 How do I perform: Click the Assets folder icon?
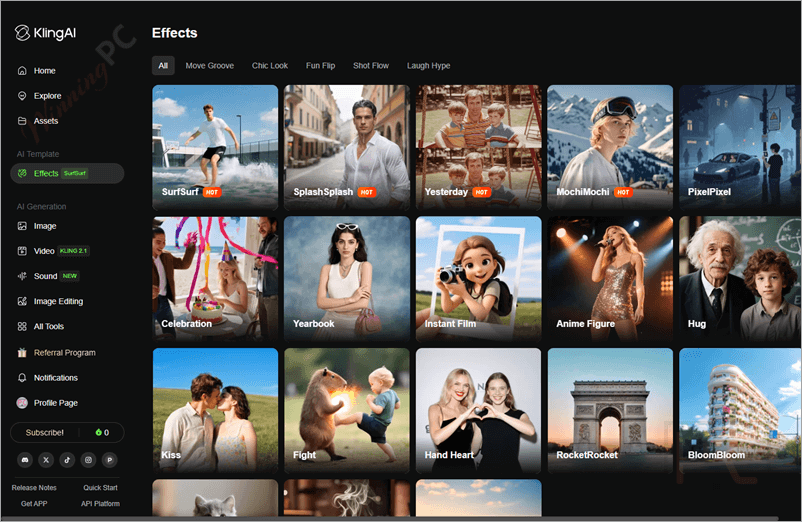tap(22, 121)
